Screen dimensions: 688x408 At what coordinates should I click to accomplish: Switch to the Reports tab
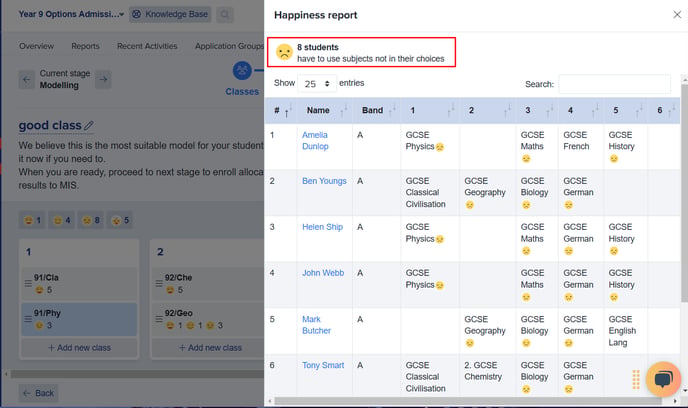pos(86,46)
